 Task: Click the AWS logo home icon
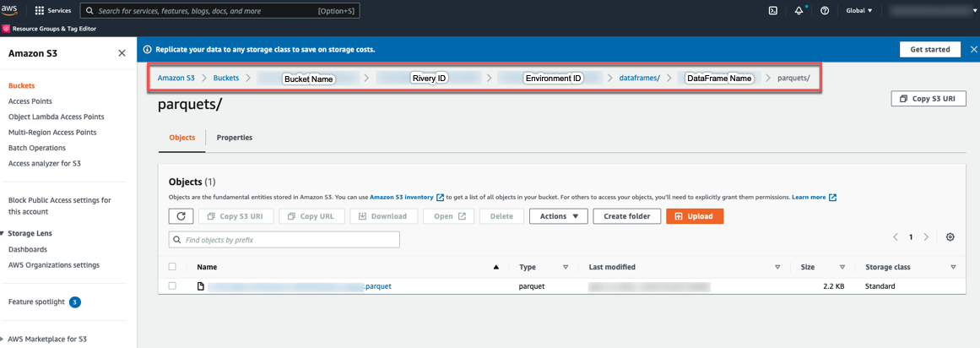(10, 10)
